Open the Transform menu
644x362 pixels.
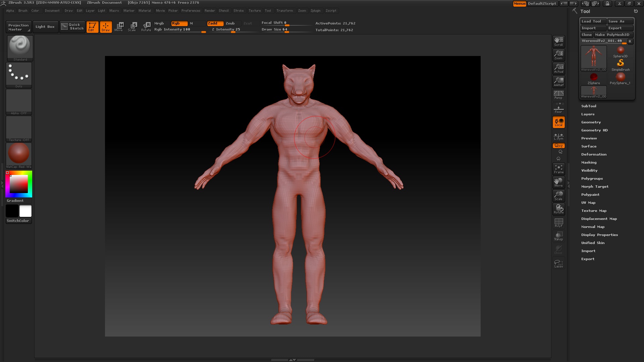(x=285, y=10)
